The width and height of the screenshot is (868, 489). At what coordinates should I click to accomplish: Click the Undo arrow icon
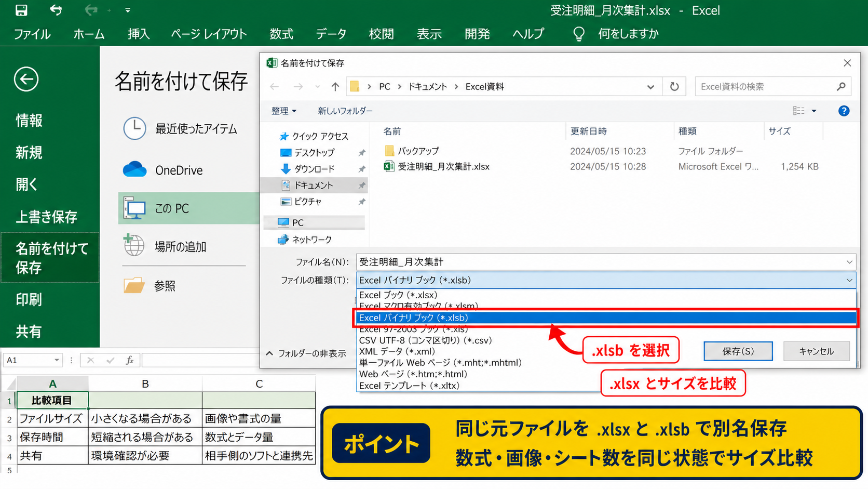coord(56,10)
